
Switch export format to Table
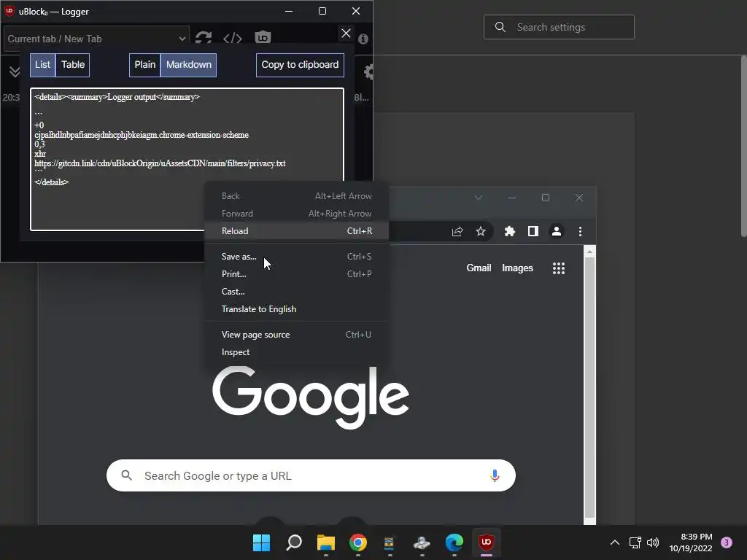click(73, 65)
